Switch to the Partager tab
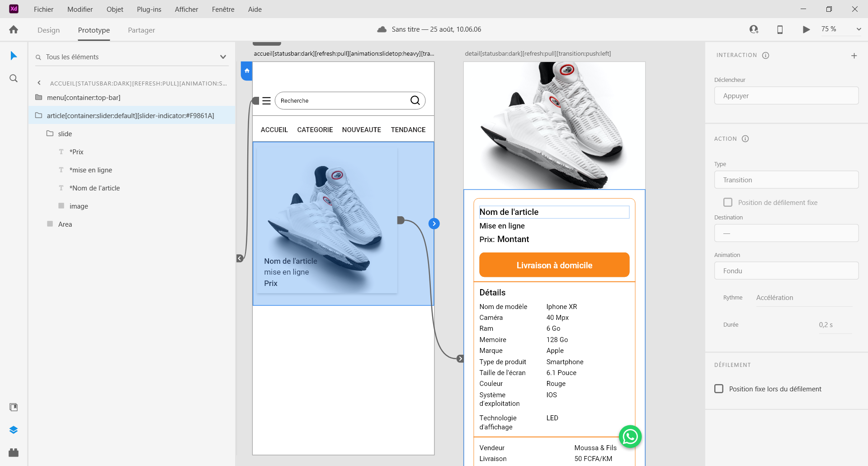Screen dimensions: 868x466 pyautogui.click(x=142, y=30)
